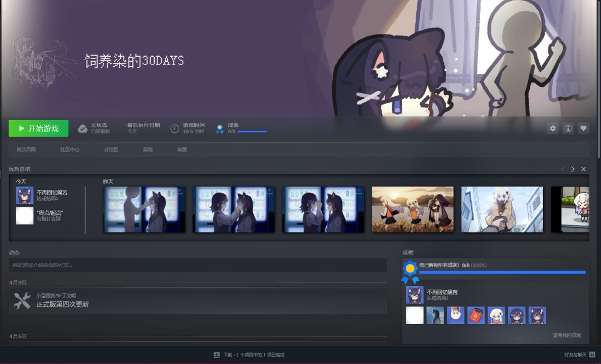Open sunset field three girls screenshot
Image resolution: width=601 pixels, height=364 pixels.
pos(413,210)
